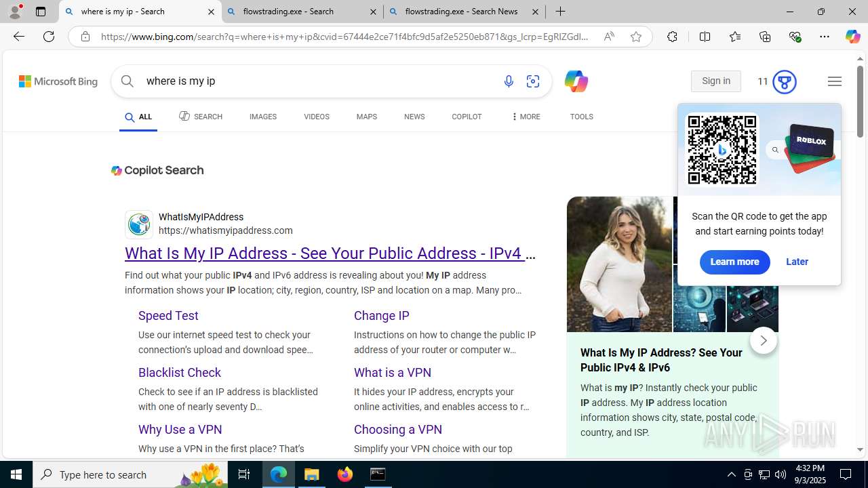The image size is (868, 488).
Task: Close the 'where is my ip' tab
Action: (211, 12)
